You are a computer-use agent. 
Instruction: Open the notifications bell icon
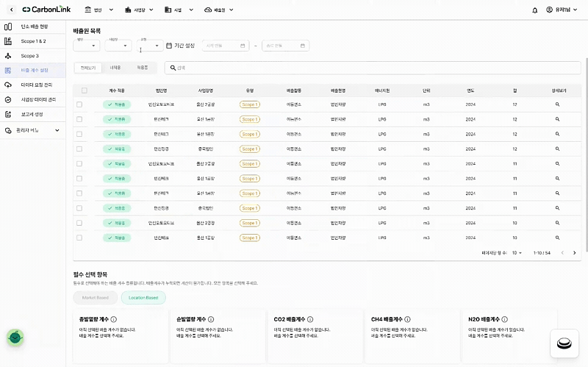tap(535, 10)
